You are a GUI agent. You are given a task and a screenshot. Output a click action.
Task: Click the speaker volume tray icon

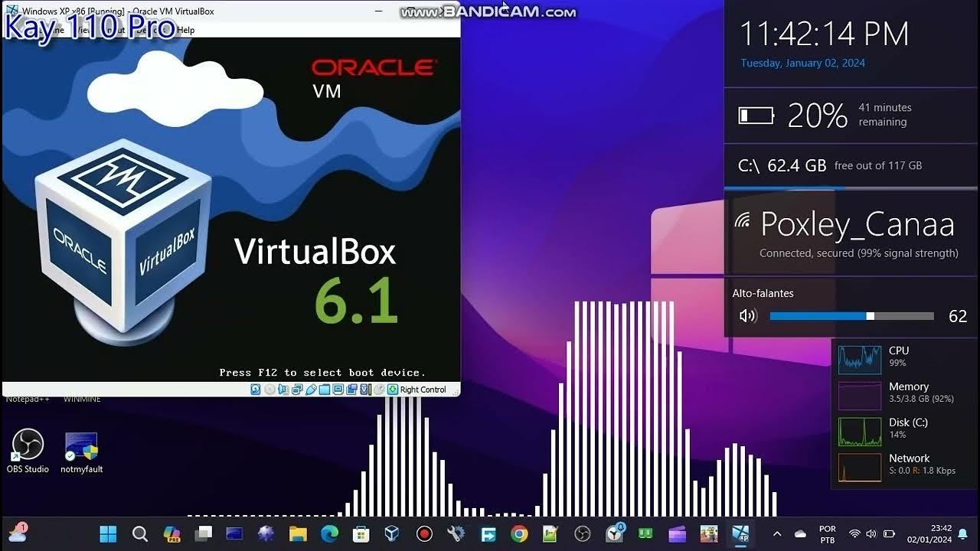871,533
